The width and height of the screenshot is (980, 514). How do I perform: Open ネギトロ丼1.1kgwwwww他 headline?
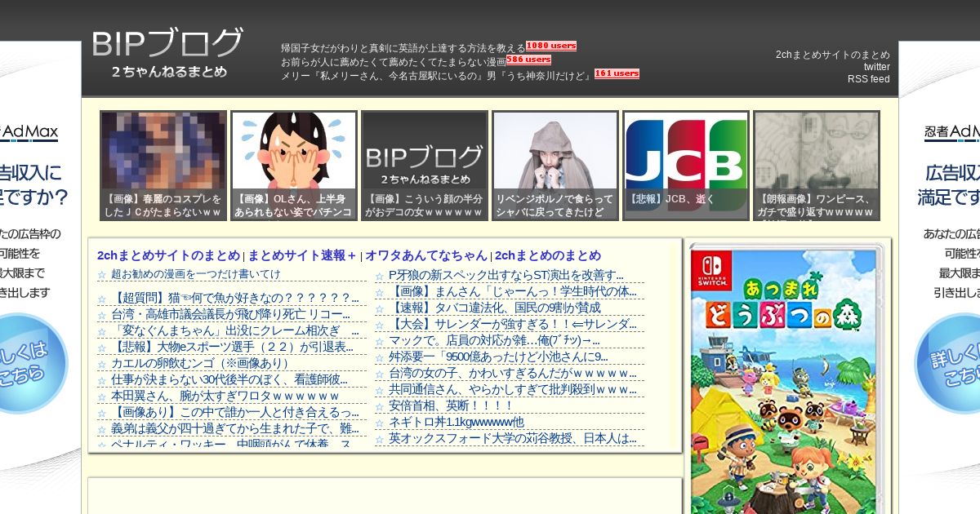[457, 422]
